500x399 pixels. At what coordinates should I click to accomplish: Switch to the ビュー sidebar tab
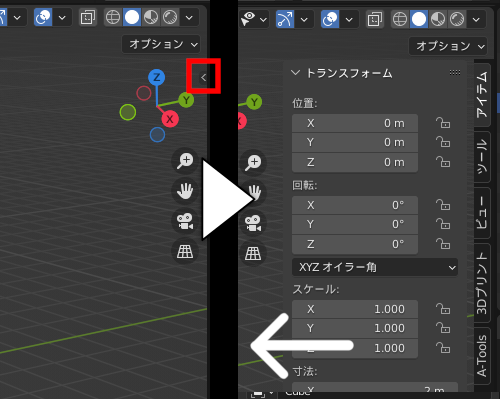point(482,213)
